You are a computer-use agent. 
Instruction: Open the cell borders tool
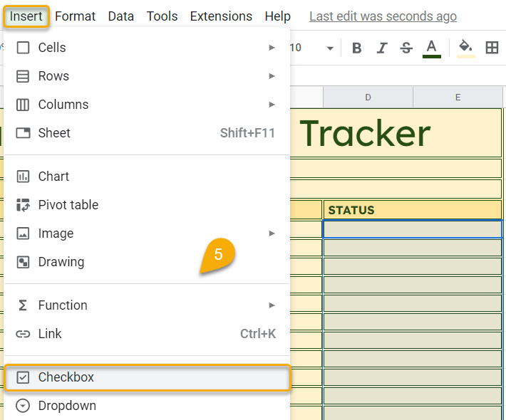492,48
